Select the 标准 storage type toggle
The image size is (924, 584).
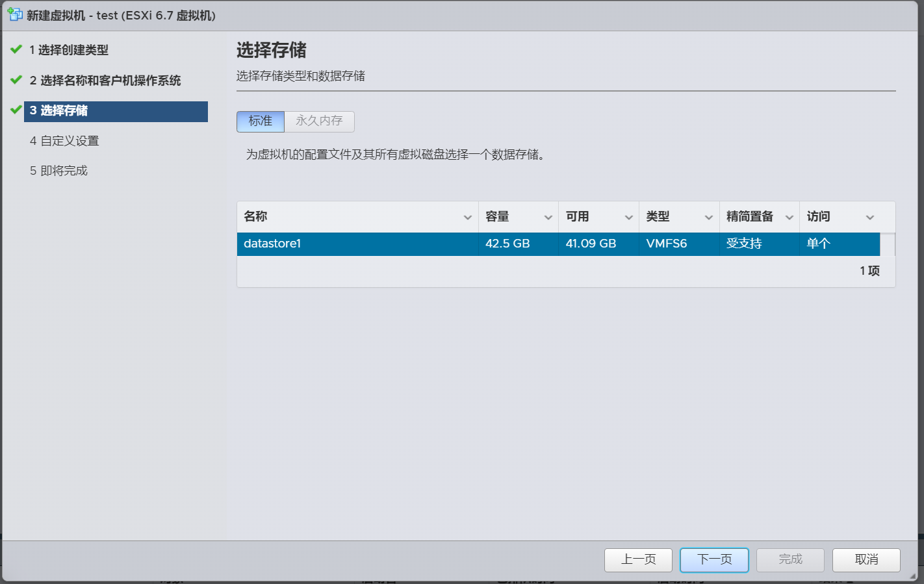tap(261, 121)
